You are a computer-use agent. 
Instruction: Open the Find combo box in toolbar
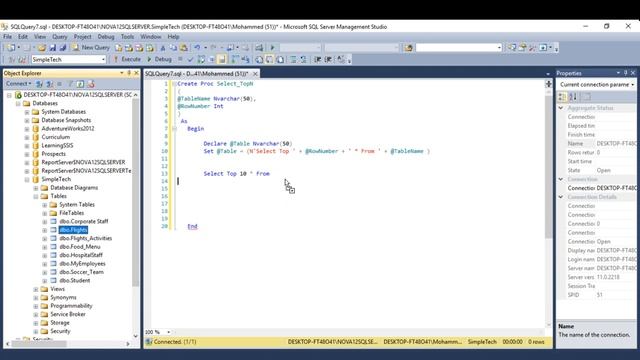click(x=459, y=48)
